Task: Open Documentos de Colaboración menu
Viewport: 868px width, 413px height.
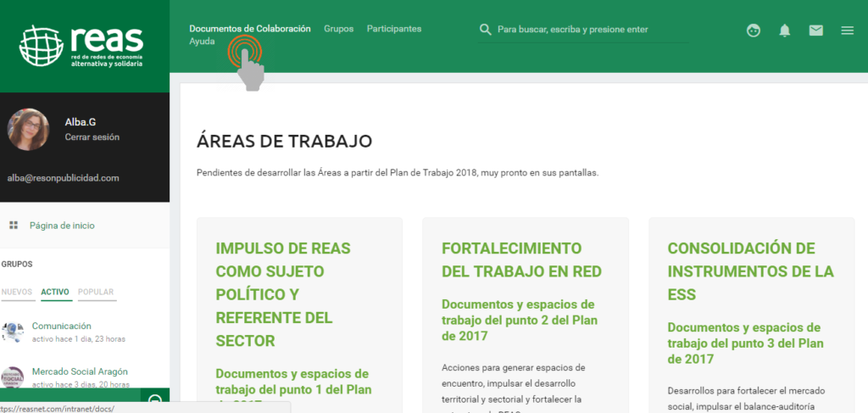Action: pos(249,29)
